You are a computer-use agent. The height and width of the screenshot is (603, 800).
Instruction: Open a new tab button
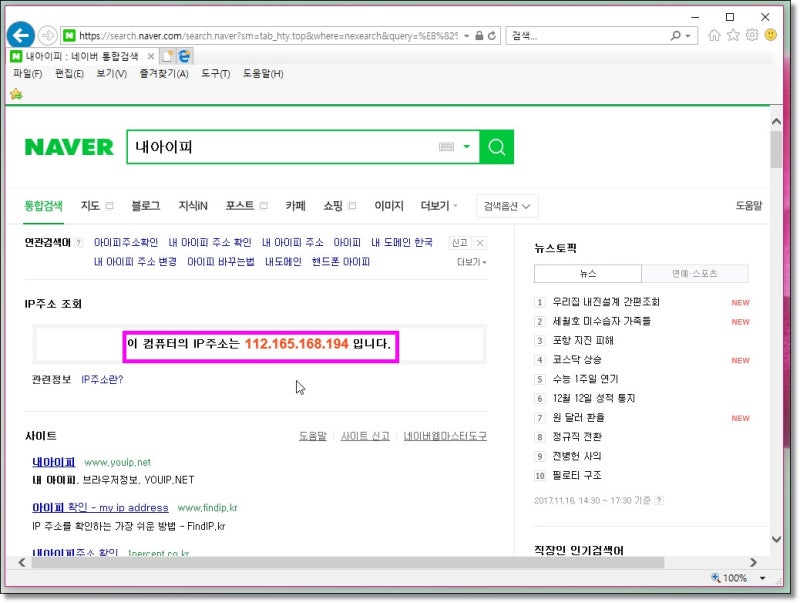pos(167,56)
